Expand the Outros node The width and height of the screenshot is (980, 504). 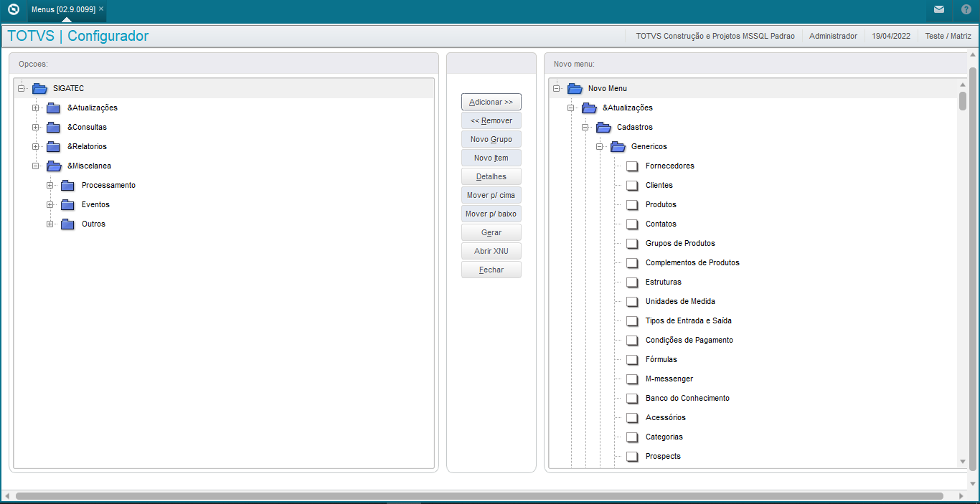(x=50, y=224)
